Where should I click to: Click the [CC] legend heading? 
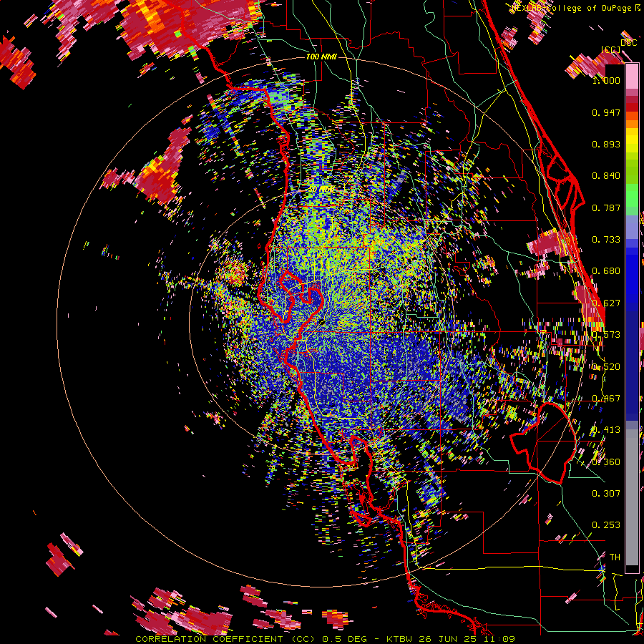[611, 50]
